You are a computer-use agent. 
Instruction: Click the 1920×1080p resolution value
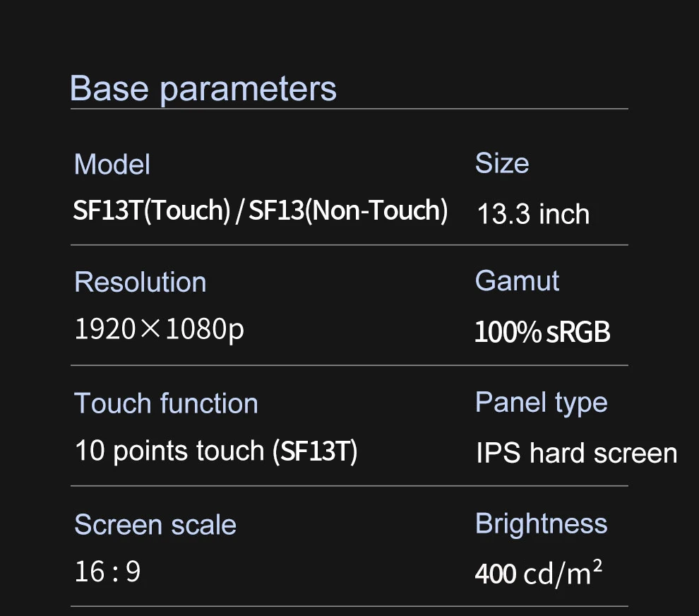coord(160,330)
